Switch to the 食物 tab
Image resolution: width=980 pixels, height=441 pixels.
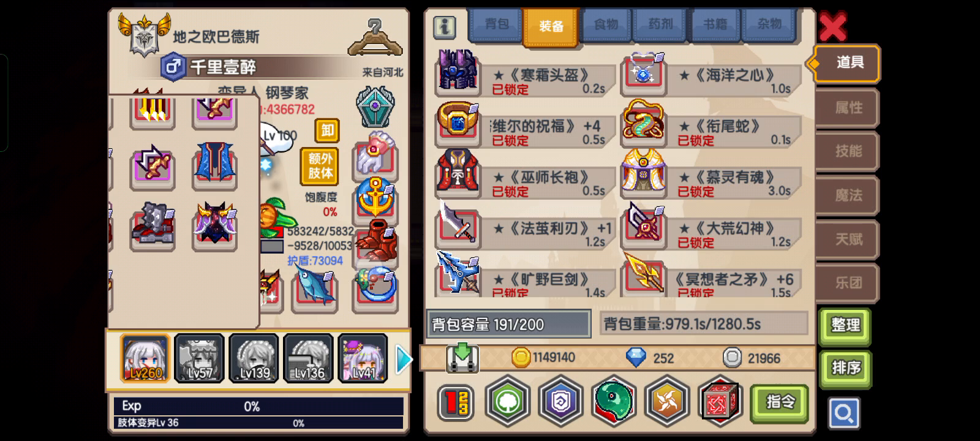coord(605,24)
